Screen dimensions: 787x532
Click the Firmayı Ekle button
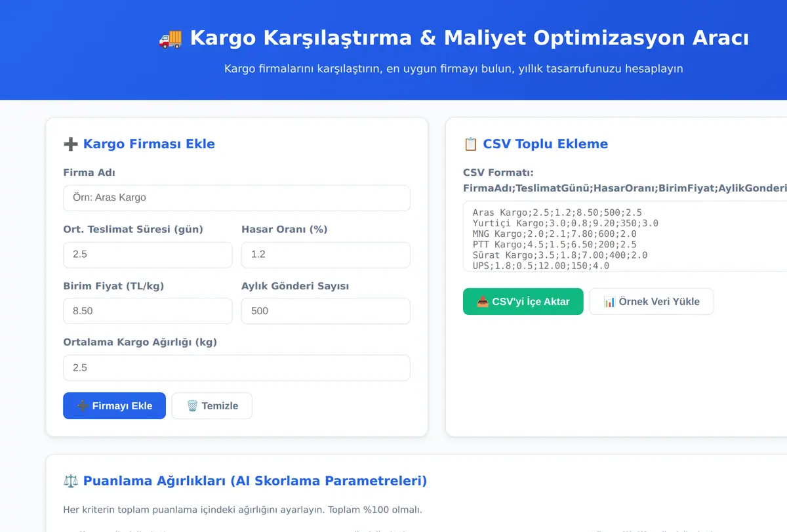pyautogui.click(x=114, y=406)
